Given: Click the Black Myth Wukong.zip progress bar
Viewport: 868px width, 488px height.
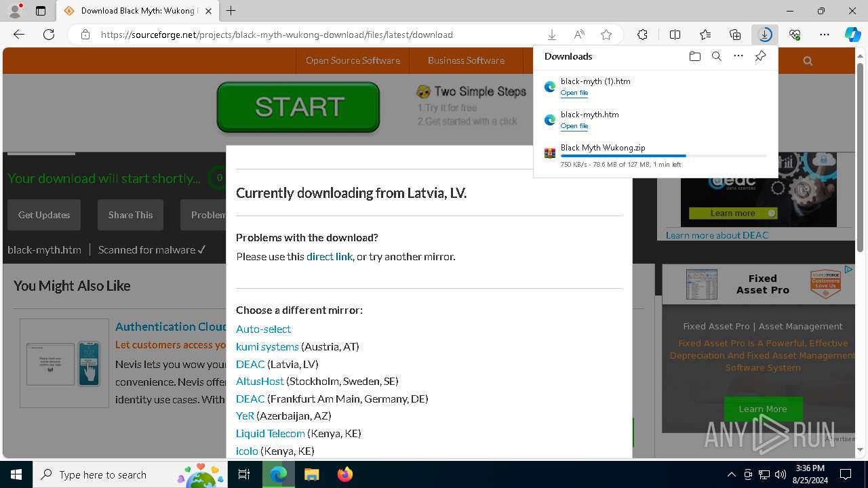Looking at the screenshot, I should [x=664, y=156].
